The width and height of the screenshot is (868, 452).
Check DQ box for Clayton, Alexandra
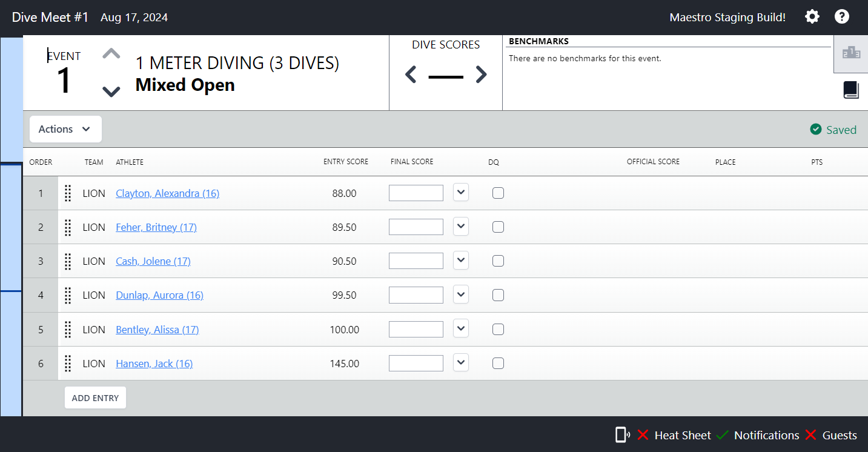click(498, 193)
